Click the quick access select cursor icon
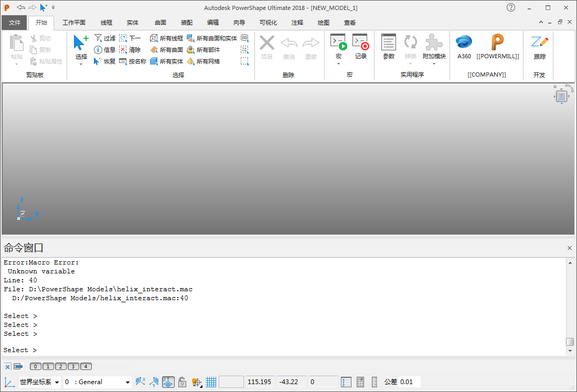The height and width of the screenshot is (392, 577). click(44, 7)
